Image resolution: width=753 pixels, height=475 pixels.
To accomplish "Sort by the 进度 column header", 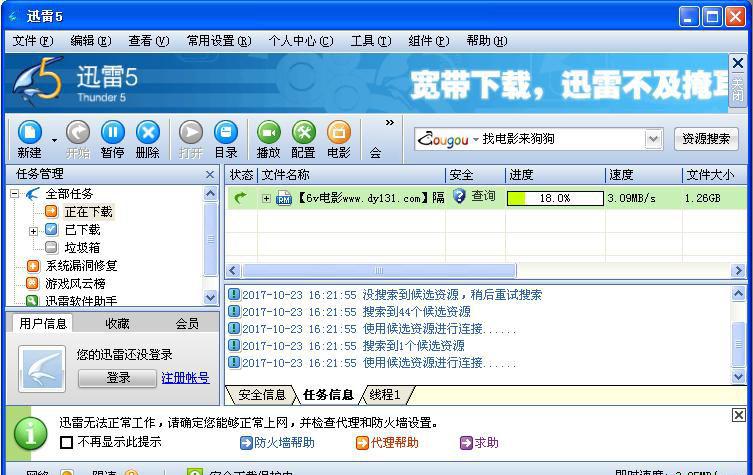I will [555, 175].
